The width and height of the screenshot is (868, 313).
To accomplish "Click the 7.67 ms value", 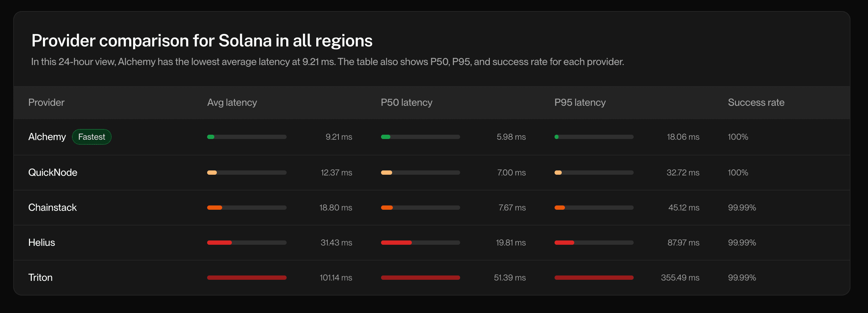I will pyautogui.click(x=512, y=208).
